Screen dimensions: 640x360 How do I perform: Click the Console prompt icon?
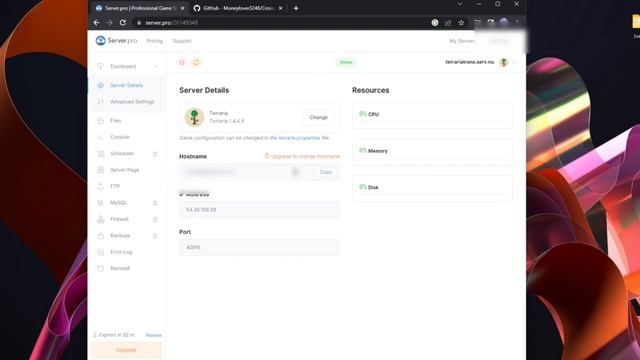click(x=100, y=137)
